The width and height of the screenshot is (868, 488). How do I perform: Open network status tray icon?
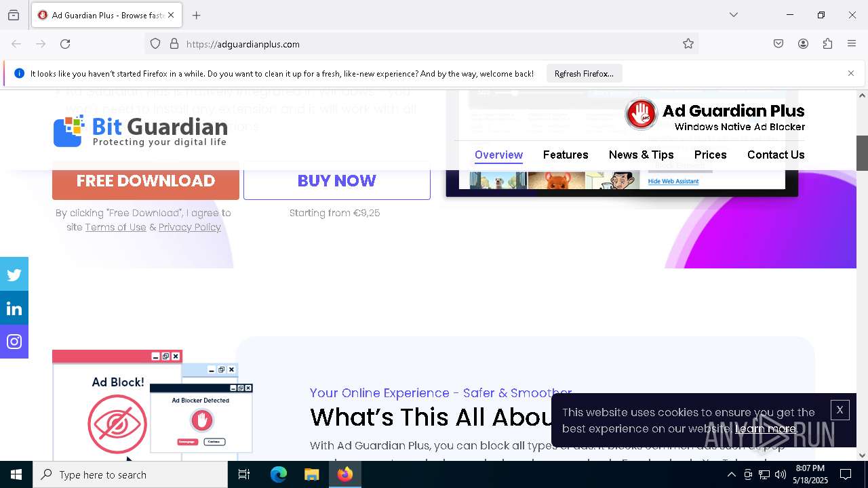click(764, 474)
